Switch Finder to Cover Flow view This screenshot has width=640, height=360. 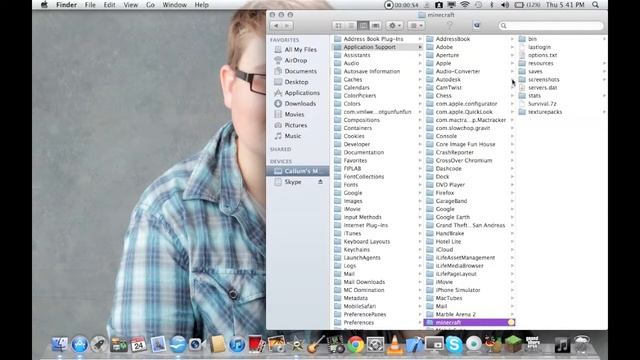(376, 26)
